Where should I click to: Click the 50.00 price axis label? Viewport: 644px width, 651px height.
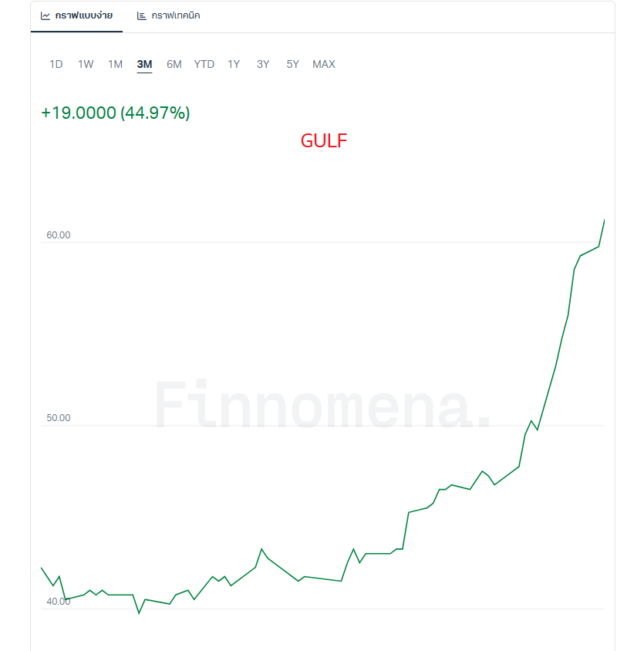point(59,418)
